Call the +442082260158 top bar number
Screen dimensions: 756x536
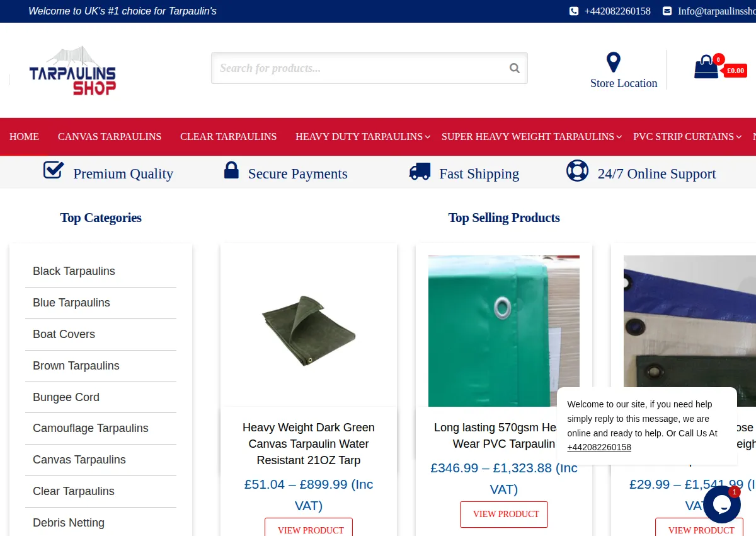coord(617,11)
